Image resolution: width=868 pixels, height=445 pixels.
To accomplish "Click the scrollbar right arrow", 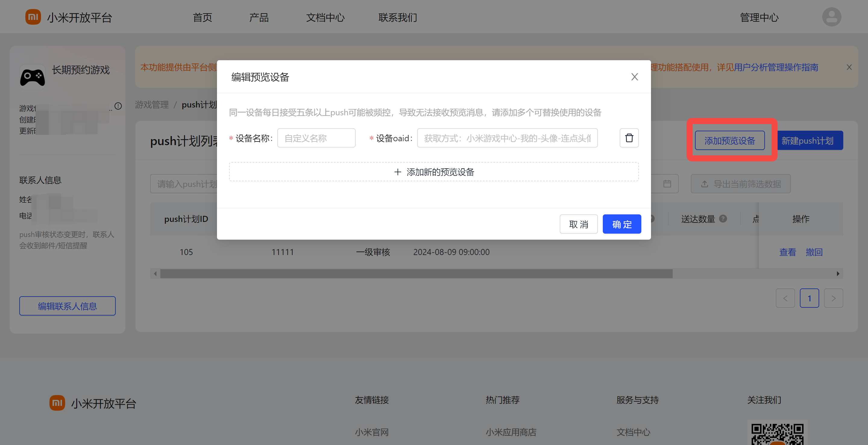I will tap(838, 274).
